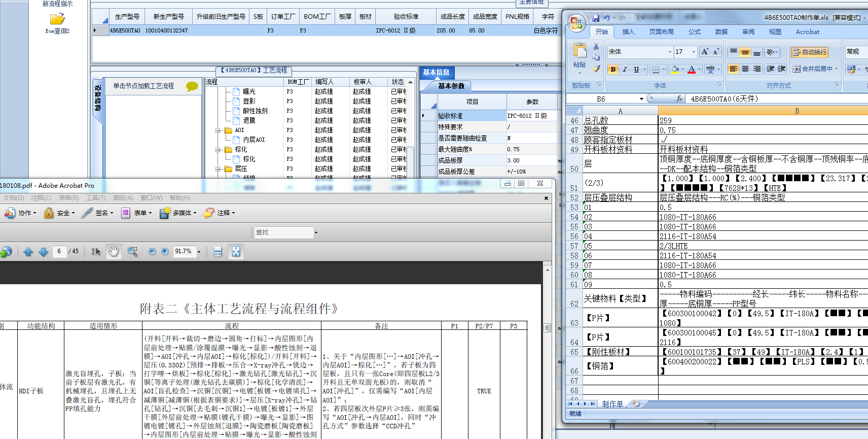Click the 签名 sign button in Acrobat
Viewport: 868px width, 439px height.
click(x=97, y=213)
